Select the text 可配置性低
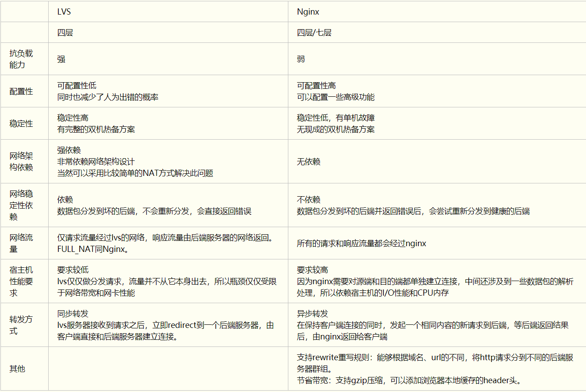The height and width of the screenshot is (392, 586). [x=77, y=86]
